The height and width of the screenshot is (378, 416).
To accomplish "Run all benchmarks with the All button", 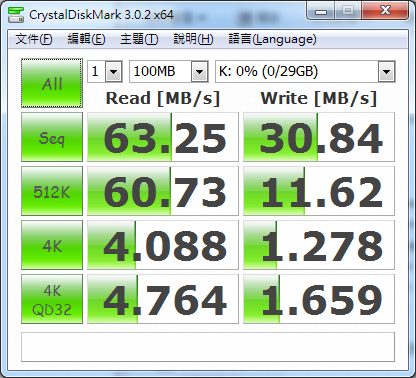I will pos(52,83).
